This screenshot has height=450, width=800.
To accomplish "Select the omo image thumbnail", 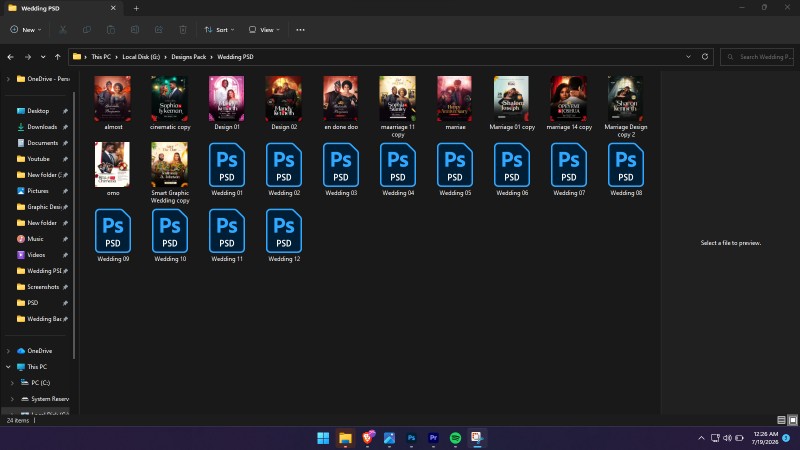I will [x=113, y=164].
